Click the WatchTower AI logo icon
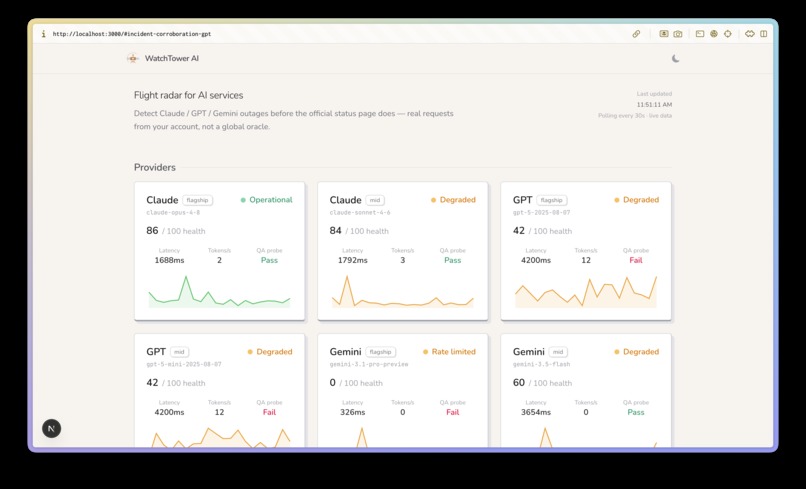 pyautogui.click(x=133, y=59)
